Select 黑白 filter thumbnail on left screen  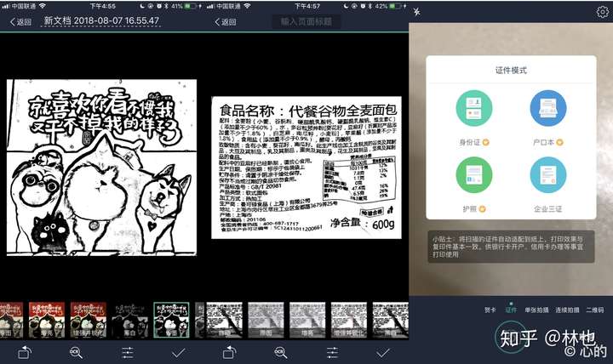coord(129,320)
